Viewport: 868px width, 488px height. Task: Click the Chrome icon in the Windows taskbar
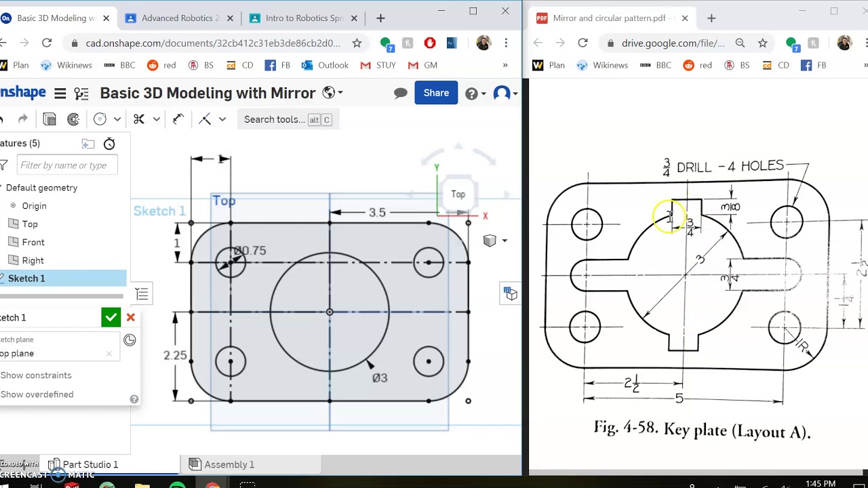coord(213,485)
